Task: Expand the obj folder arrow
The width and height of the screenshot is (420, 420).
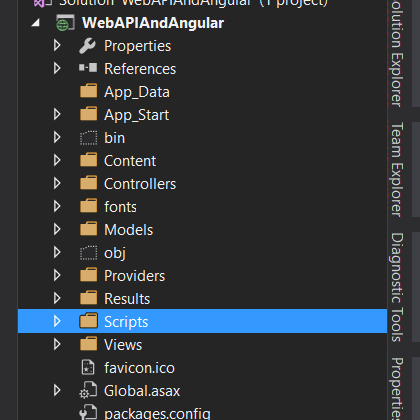Action: point(57,252)
